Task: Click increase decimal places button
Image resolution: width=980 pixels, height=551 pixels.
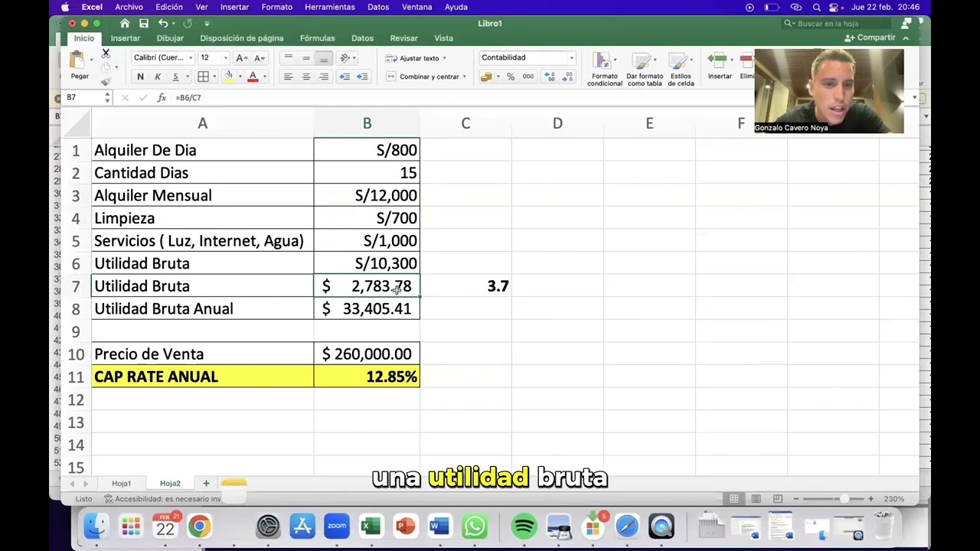Action: tap(550, 77)
